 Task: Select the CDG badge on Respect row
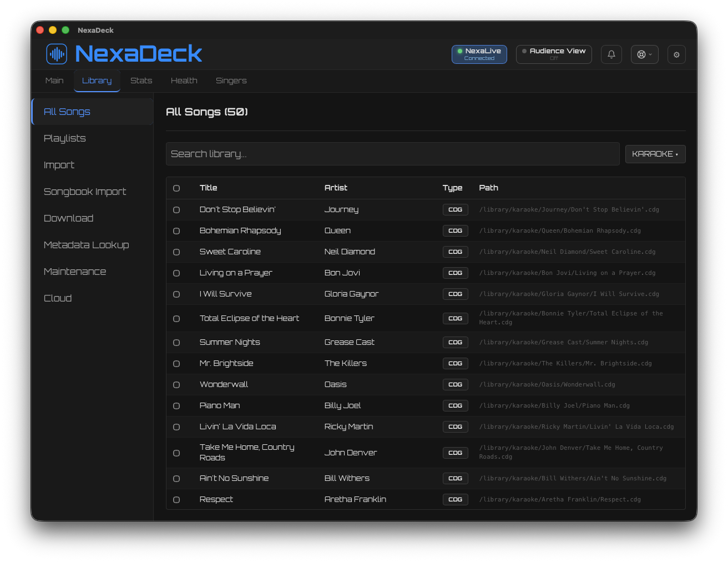coord(455,499)
